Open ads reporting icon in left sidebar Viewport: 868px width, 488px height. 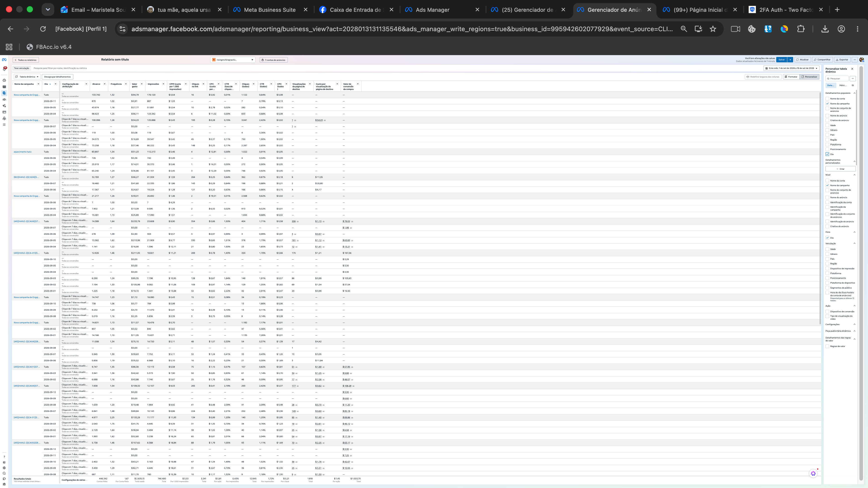pyautogui.click(x=4, y=93)
